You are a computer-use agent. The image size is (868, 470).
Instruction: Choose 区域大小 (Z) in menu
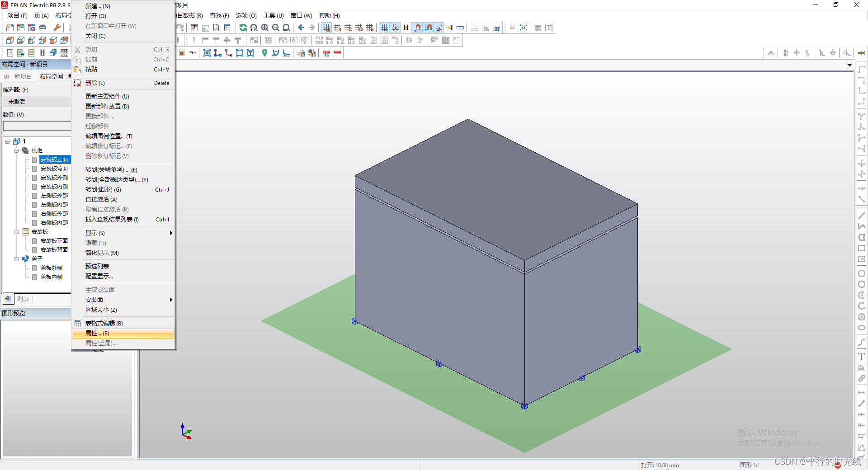click(123, 310)
